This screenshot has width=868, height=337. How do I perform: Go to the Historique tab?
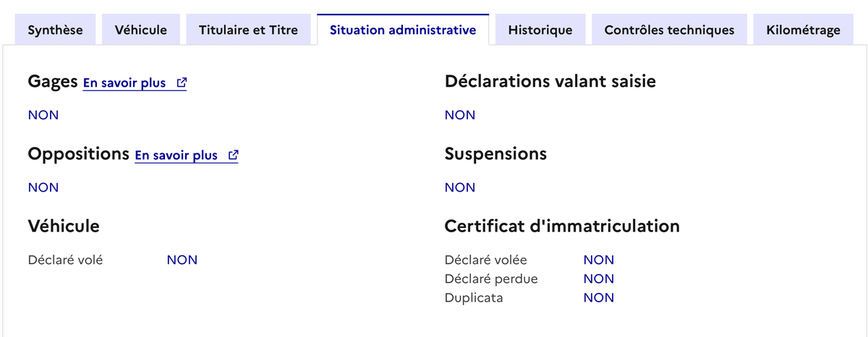pyautogui.click(x=540, y=30)
